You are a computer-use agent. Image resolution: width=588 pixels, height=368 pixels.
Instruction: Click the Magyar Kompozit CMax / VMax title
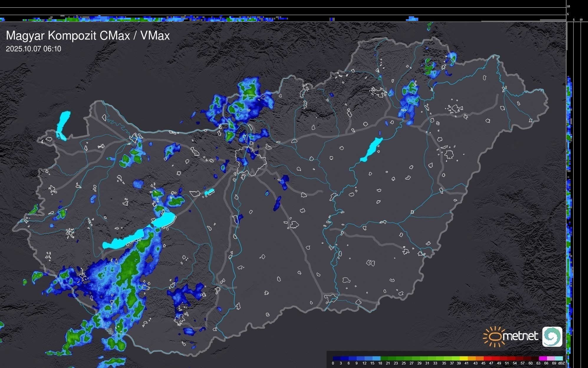coord(88,36)
